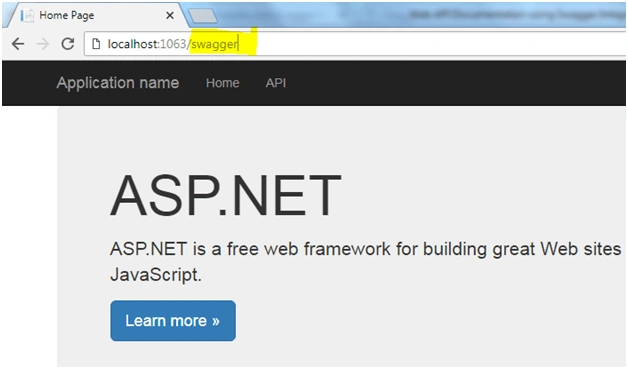Go back with the browser back arrow
The height and width of the screenshot is (369, 628).
tap(18, 44)
